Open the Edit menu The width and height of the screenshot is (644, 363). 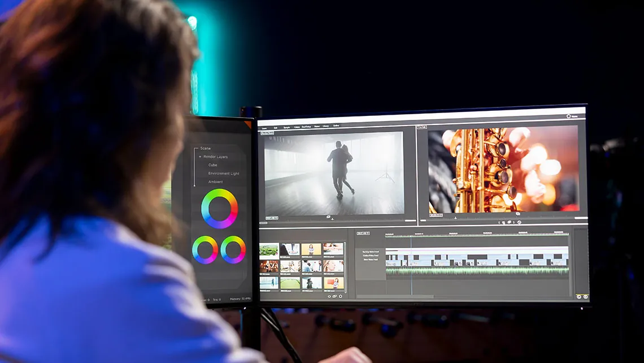[x=276, y=128]
